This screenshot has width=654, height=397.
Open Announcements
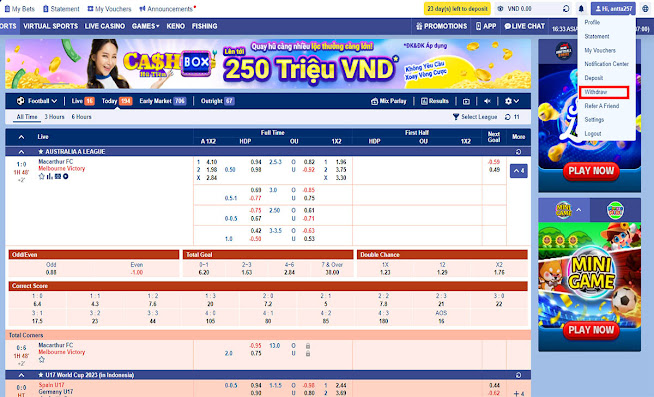point(167,9)
